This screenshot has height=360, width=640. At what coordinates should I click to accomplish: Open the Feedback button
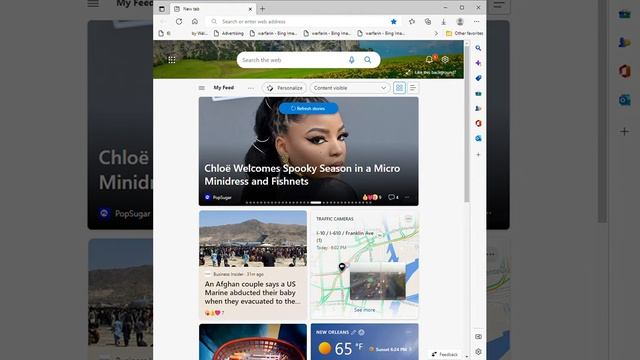[x=444, y=354]
